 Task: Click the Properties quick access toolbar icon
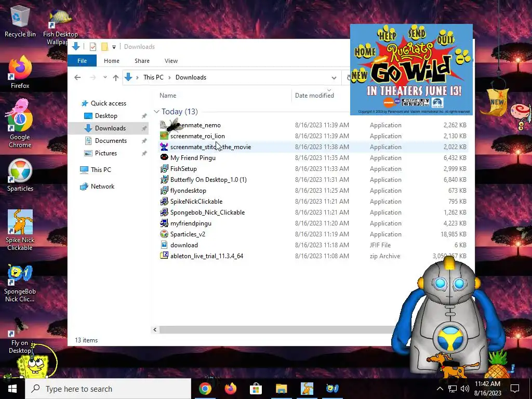pos(92,47)
